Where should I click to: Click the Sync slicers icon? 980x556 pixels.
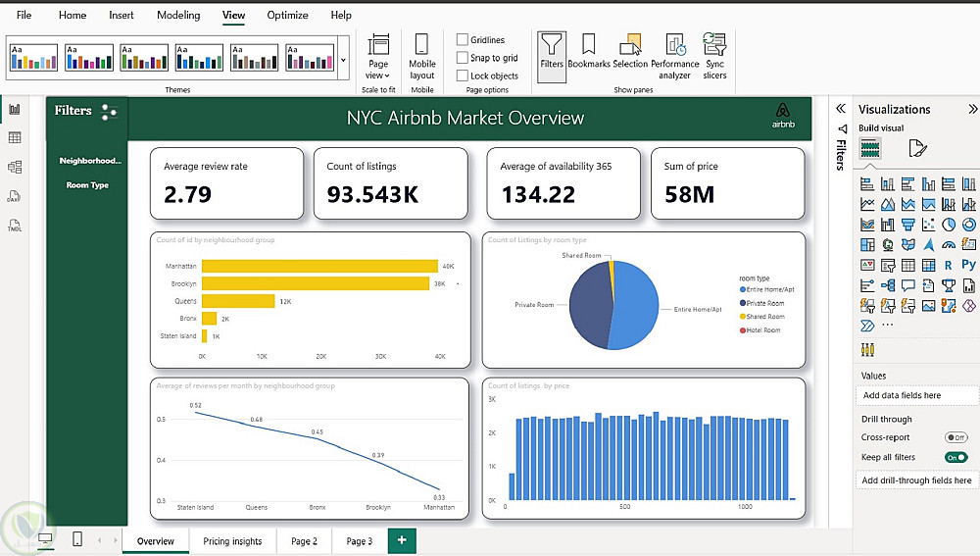click(x=714, y=54)
